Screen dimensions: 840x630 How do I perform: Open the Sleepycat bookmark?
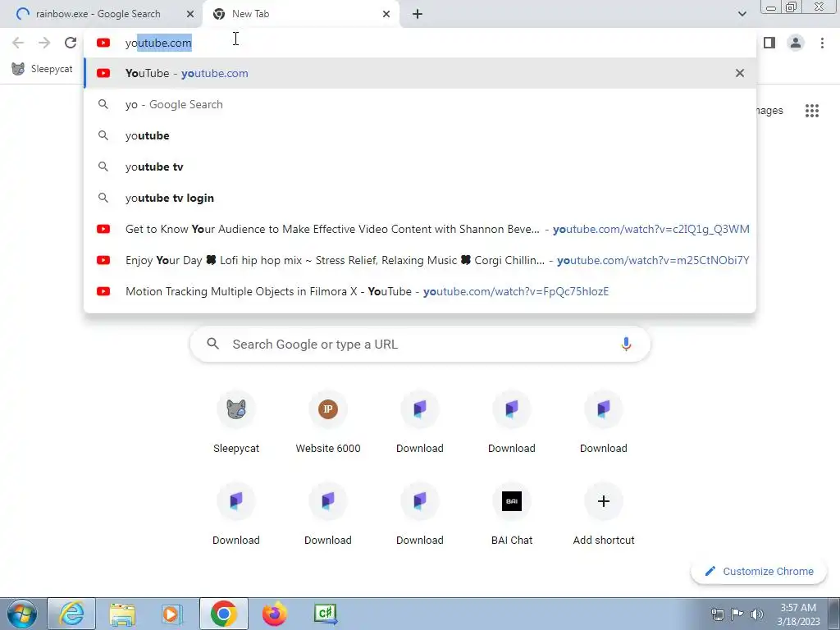(x=43, y=69)
